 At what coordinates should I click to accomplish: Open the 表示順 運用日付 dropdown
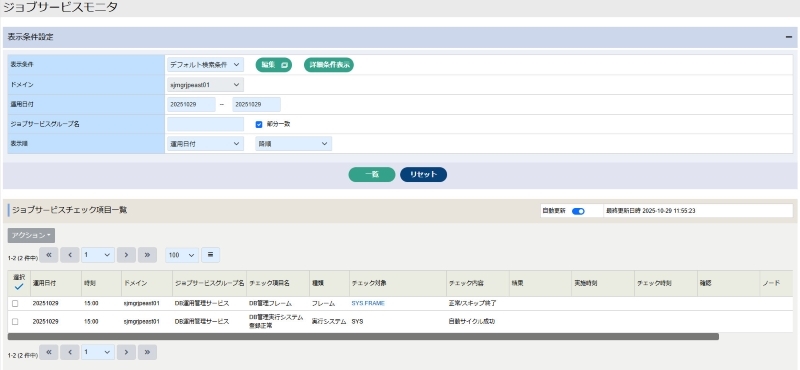pos(205,144)
